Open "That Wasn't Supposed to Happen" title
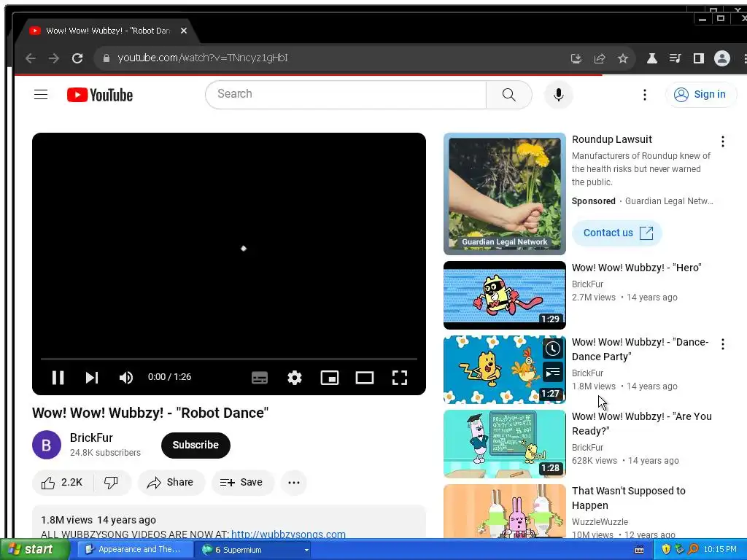The width and height of the screenshot is (747, 560). 628,498
